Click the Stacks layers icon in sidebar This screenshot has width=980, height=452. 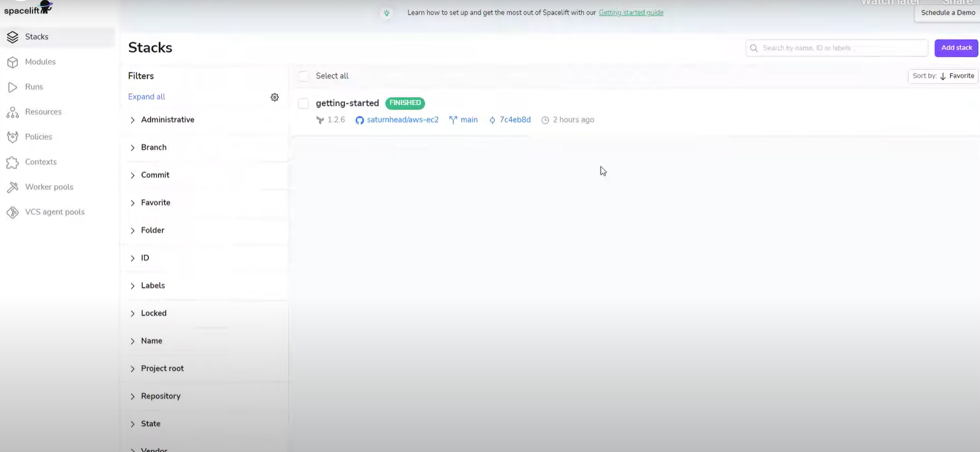pyautogui.click(x=13, y=37)
